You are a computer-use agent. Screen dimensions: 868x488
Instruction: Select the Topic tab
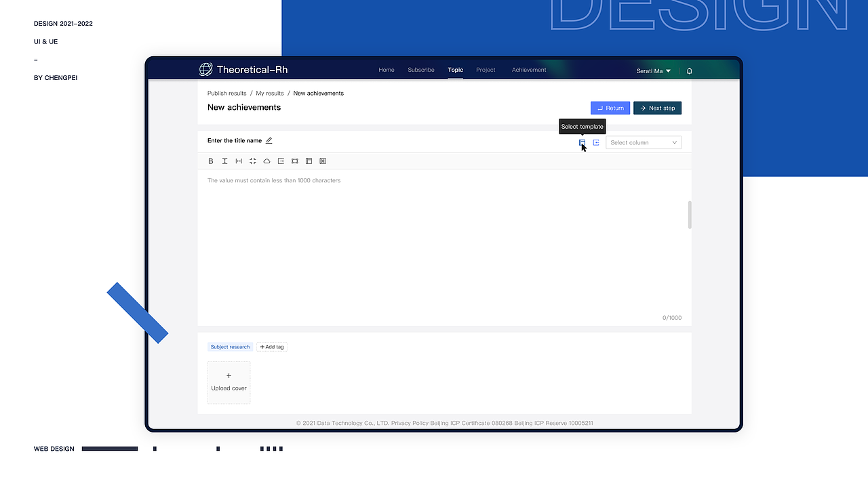tap(456, 70)
